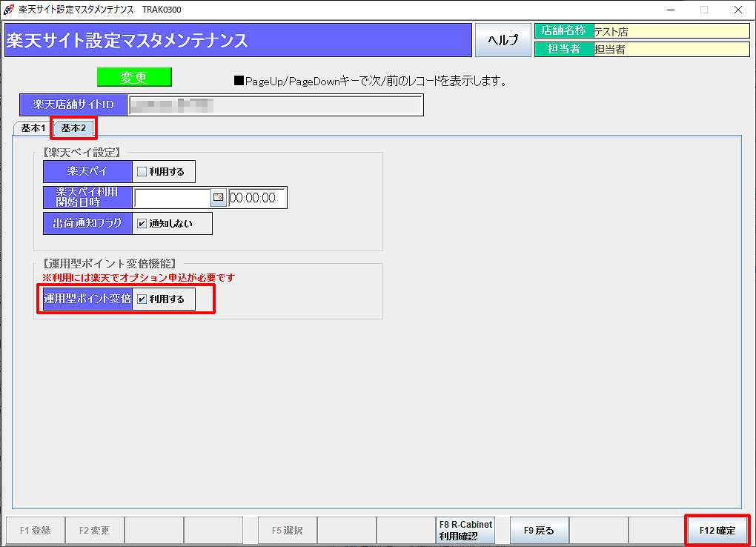Click the app icon in the title bar
Screen dimensions: 756x547
9,10
